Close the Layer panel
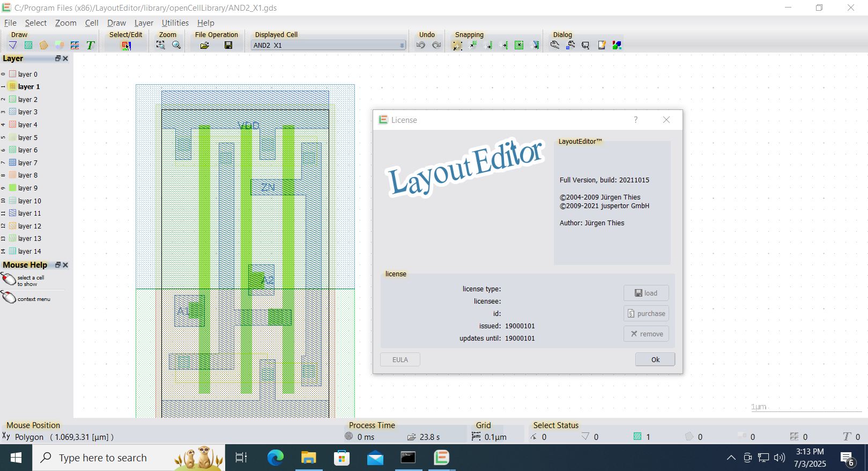Screen dimensions: 868x471 coord(65,58)
